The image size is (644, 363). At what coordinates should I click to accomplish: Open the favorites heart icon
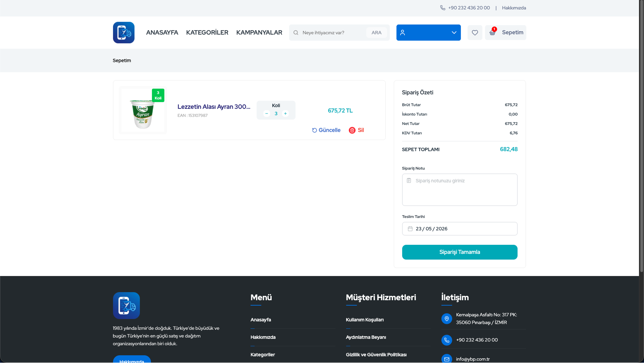tap(475, 33)
